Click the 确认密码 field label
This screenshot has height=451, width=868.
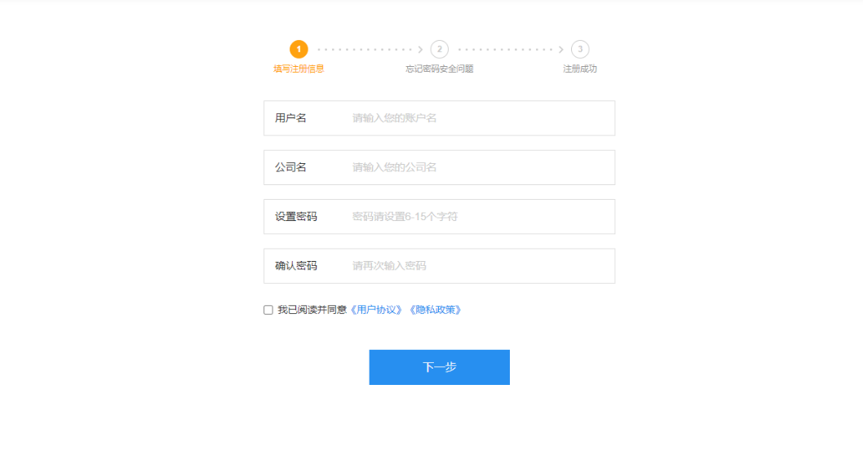296,266
